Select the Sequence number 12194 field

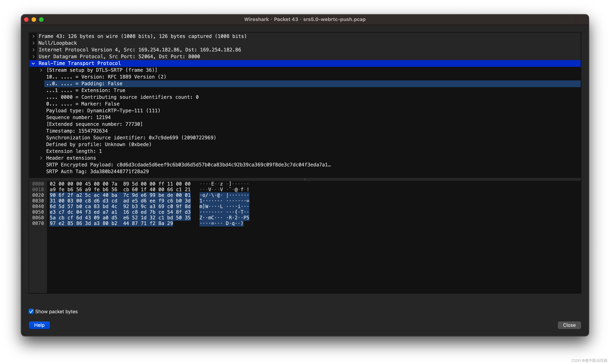[x=78, y=117]
